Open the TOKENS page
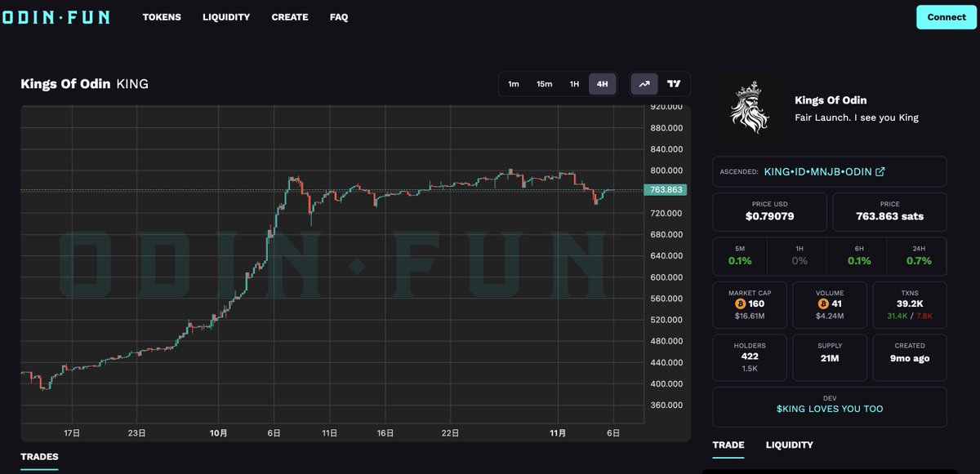The width and height of the screenshot is (980, 474). [162, 17]
